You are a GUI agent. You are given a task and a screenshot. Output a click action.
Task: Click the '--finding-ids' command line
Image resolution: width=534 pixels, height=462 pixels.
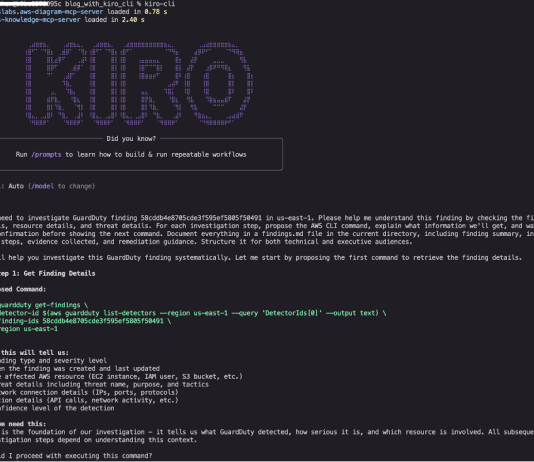(85, 321)
